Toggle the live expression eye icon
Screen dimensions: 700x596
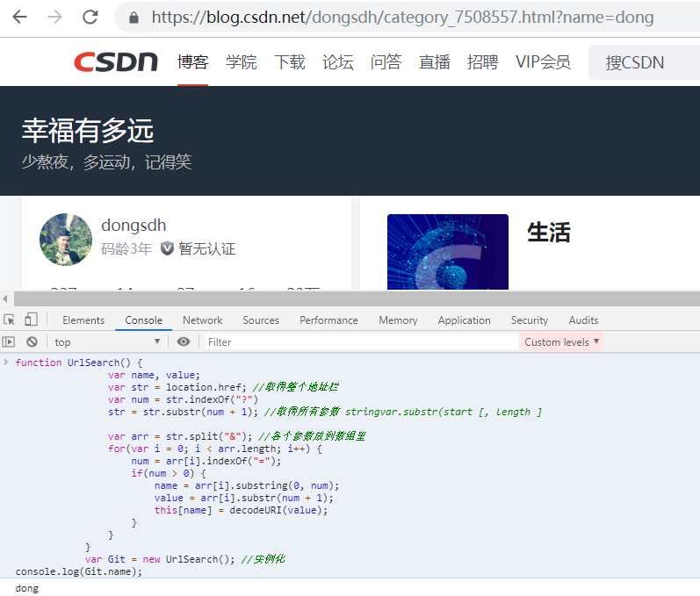[183, 341]
